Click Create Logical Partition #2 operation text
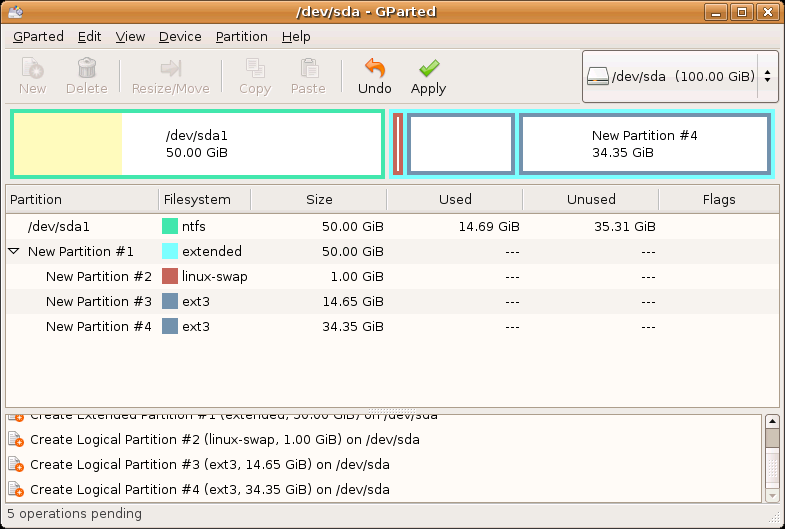Image resolution: width=785 pixels, height=529 pixels. (x=225, y=439)
